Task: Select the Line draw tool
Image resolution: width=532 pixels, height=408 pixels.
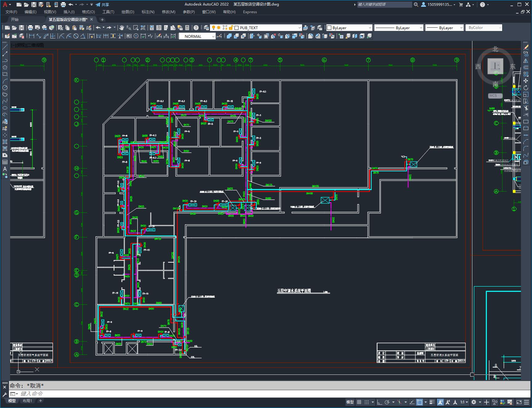Action: click(x=5, y=47)
